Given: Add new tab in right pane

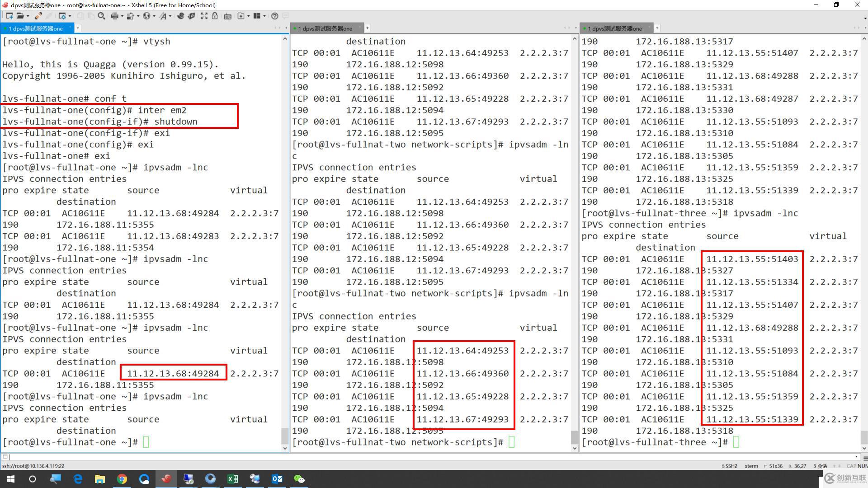Looking at the screenshot, I should (657, 28).
